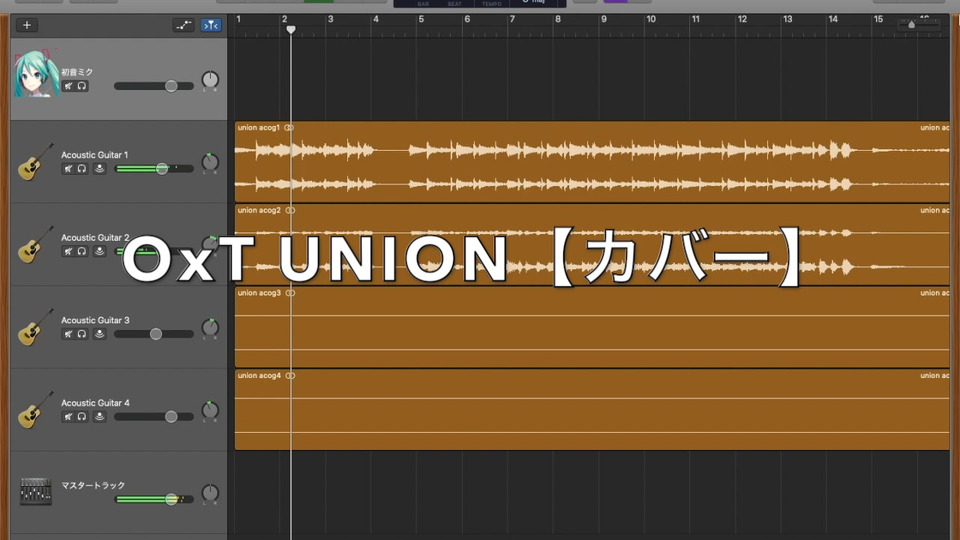Select the Acoustic Guitar 4 guitar icon

(35, 410)
